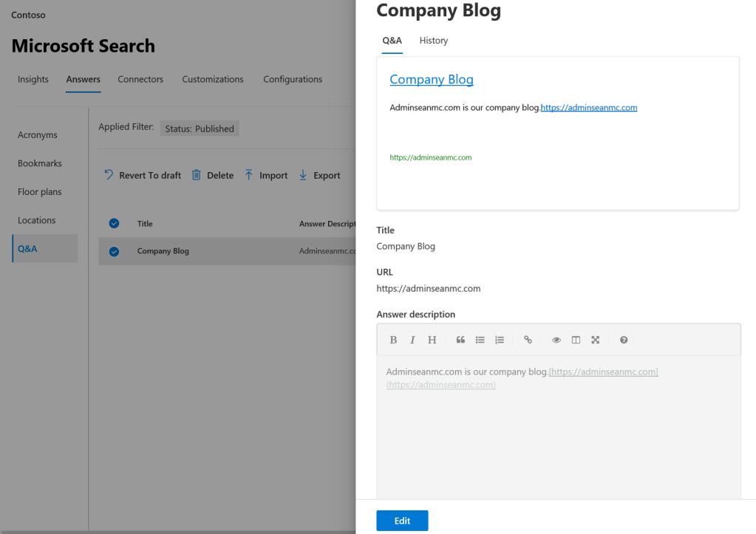This screenshot has width=756, height=534.
Task: Open the markdown help question icon
Action: tap(624, 340)
